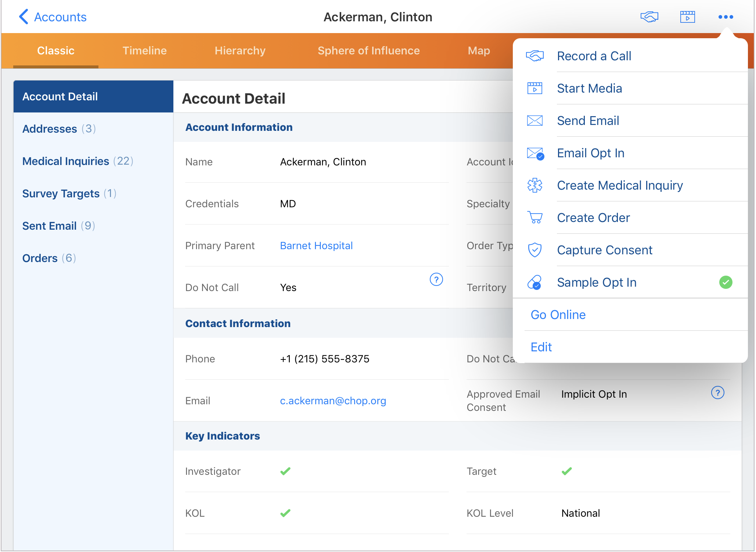Click the Send Email envelope icon
This screenshot has width=756, height=552.
534,121
